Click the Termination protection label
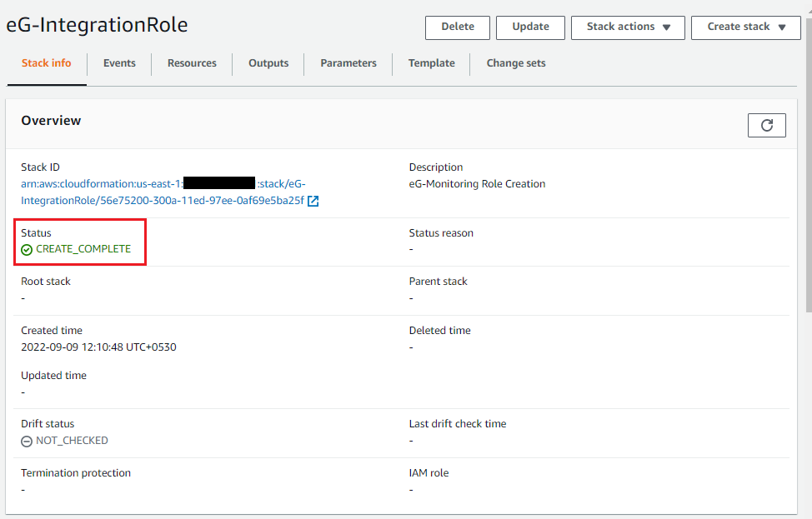The height and width of the screenshot is (519, 812). (x=76, y=473)
